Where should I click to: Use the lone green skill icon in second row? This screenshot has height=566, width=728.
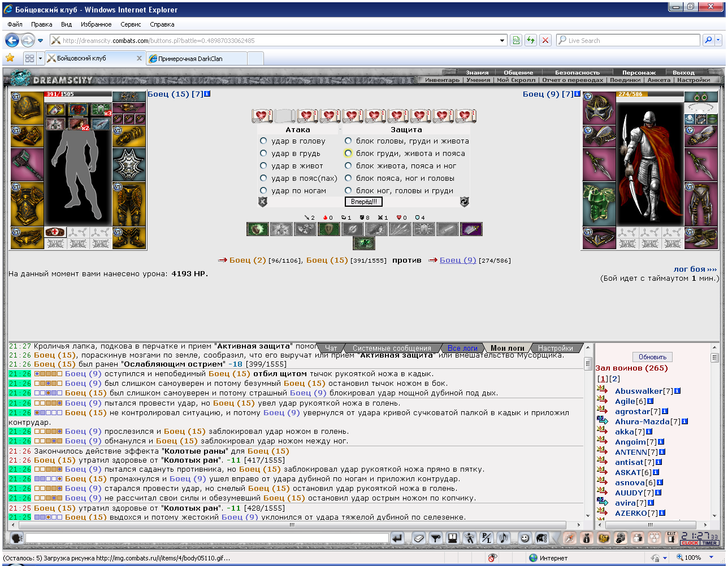click(x=364, y=243)
